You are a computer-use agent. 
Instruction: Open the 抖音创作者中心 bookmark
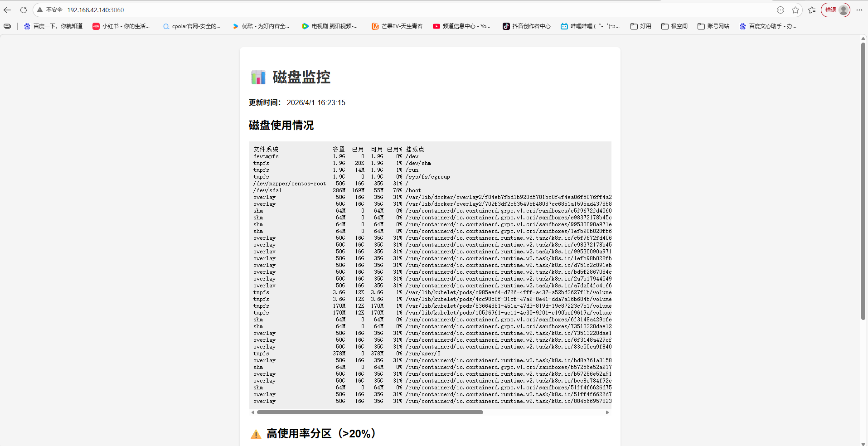(x=527, y=26)
